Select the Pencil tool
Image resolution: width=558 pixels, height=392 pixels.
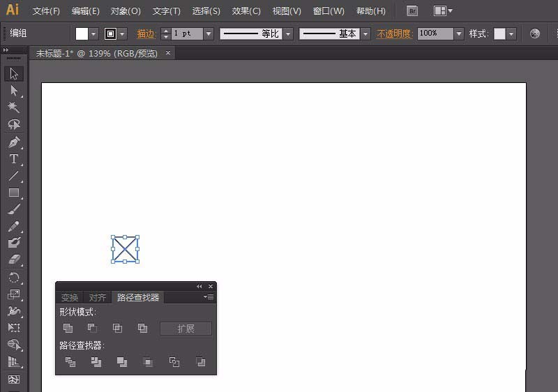pos(14,226)
